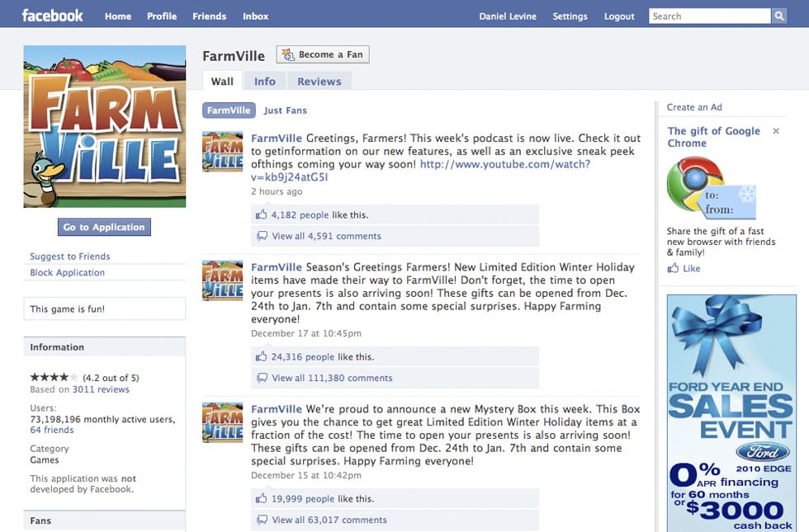Click comment icon beside 4,591 comments
Screen dimensions: 809x532
[263, 236]
